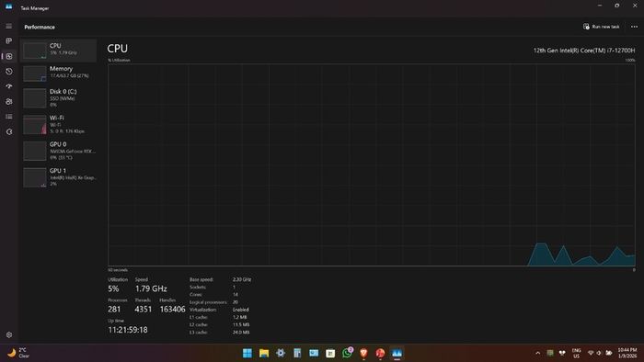Open the Services page icon
Viewport: 644px width, 362px height.
8,132
